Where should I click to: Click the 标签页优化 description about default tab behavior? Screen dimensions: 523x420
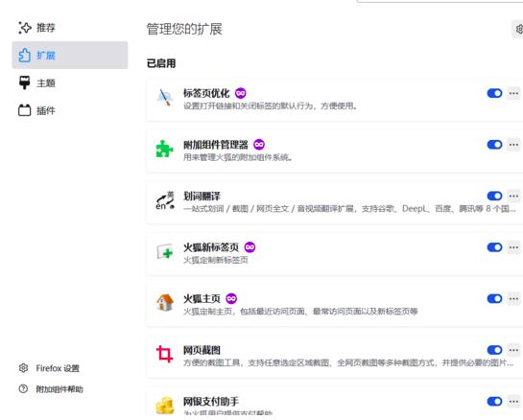(x=271, y=106)
